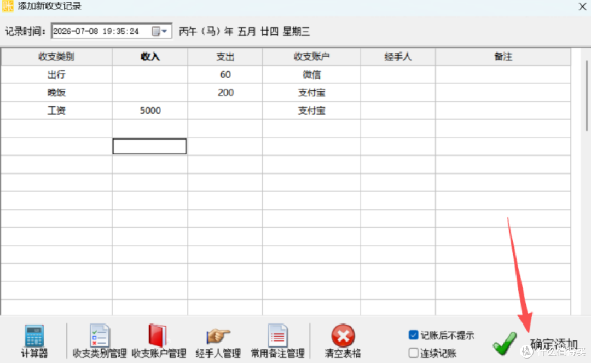Open income/expense category management (收支类别管理)

(x=100, y=341)
